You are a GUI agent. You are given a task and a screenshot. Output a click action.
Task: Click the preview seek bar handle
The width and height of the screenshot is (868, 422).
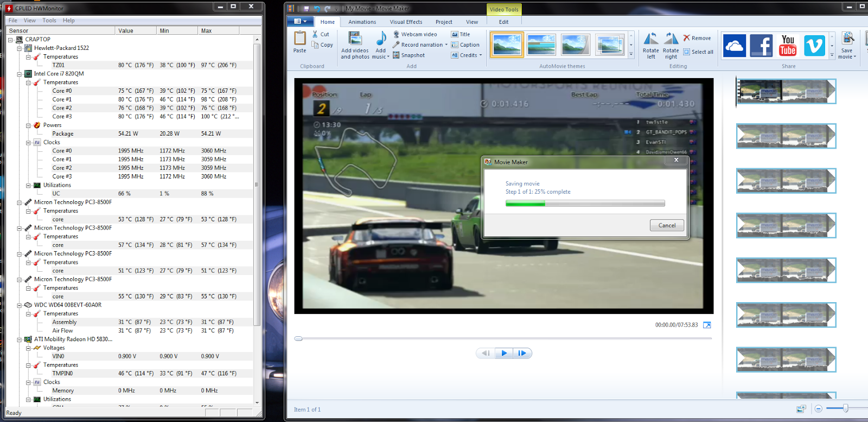tap(298, 338)
